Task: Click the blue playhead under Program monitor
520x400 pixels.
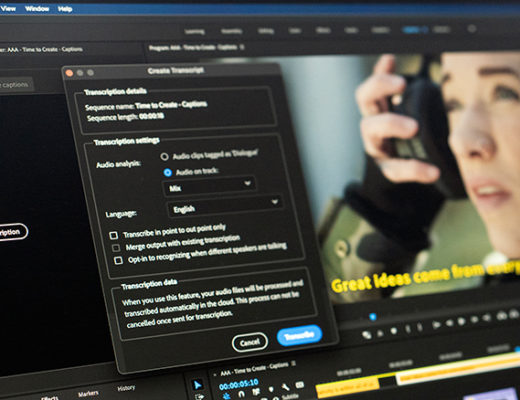Action: click(373, 316)
